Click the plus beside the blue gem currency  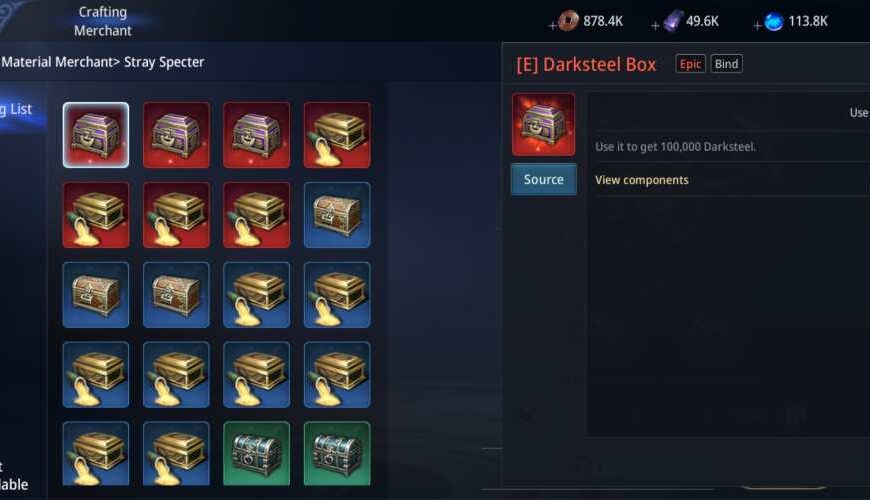757,26
